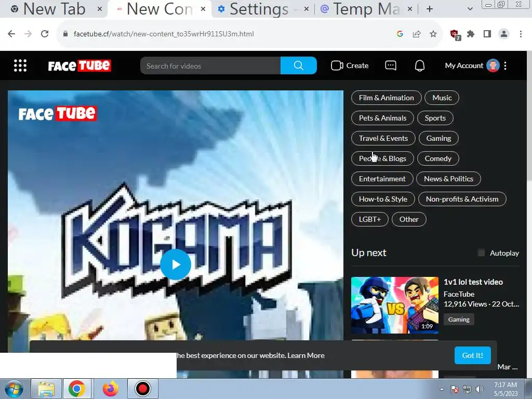Select the Gaming category pill

(x=438, y=138)
